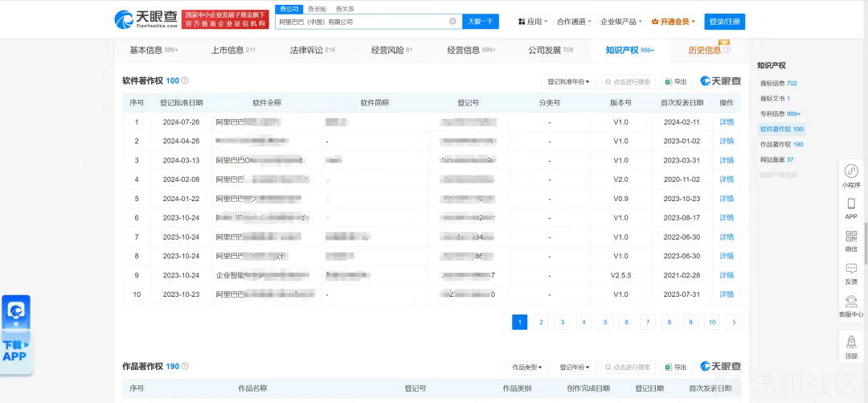
Task: Expand the 开通会员 menu
Action: [674, 22]
